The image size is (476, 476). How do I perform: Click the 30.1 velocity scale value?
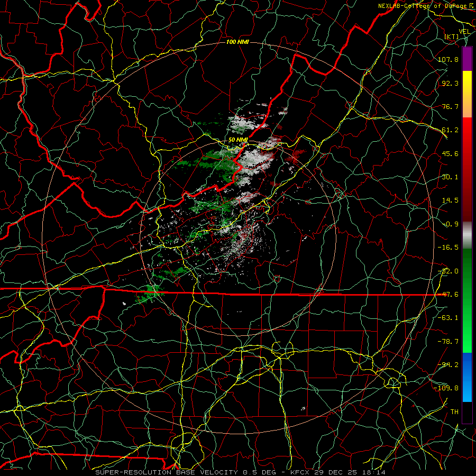coord(450,177)
